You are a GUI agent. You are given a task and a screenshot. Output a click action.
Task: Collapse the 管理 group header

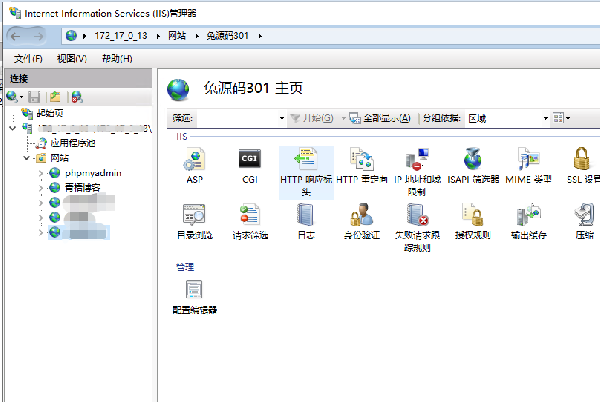pyautogui.click(x=185, y=267)
